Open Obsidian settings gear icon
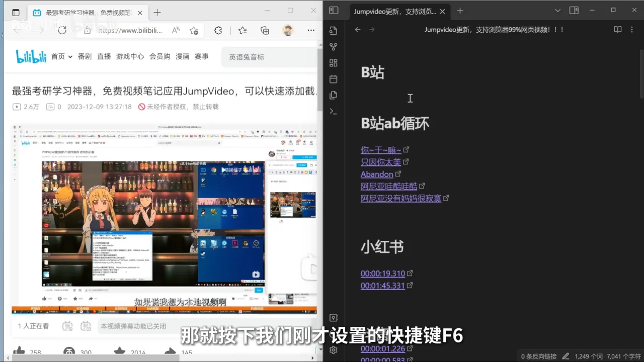644x362 pixels. click(x=333, y=350)
